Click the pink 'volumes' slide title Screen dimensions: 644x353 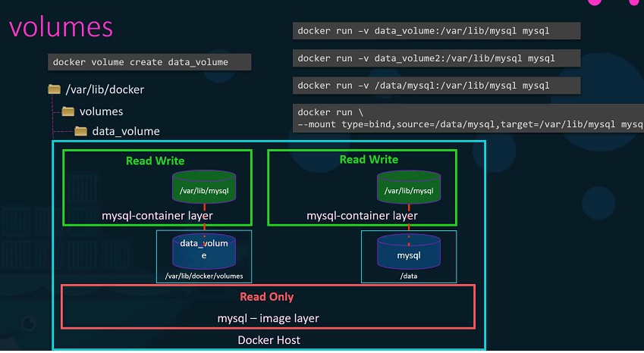point(61,27)
